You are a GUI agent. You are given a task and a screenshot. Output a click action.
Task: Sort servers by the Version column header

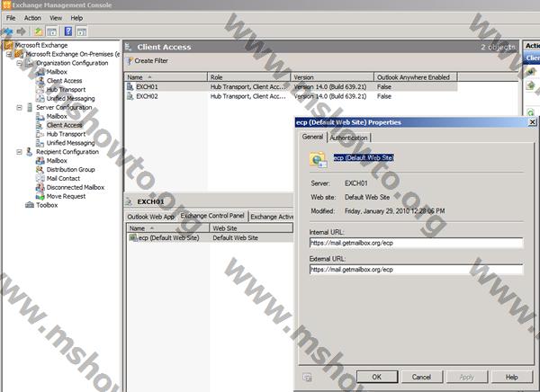pyautogui.click(x=332, y=77)
